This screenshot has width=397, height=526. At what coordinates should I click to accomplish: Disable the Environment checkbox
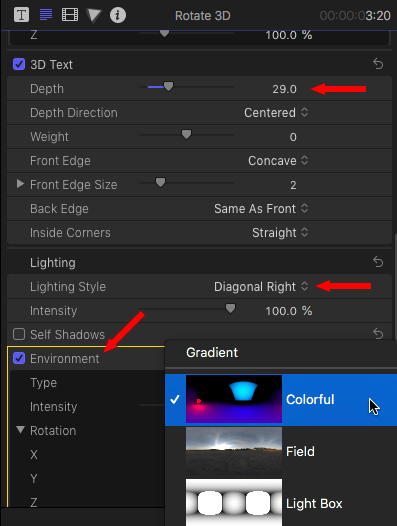(x=19, y=358)
